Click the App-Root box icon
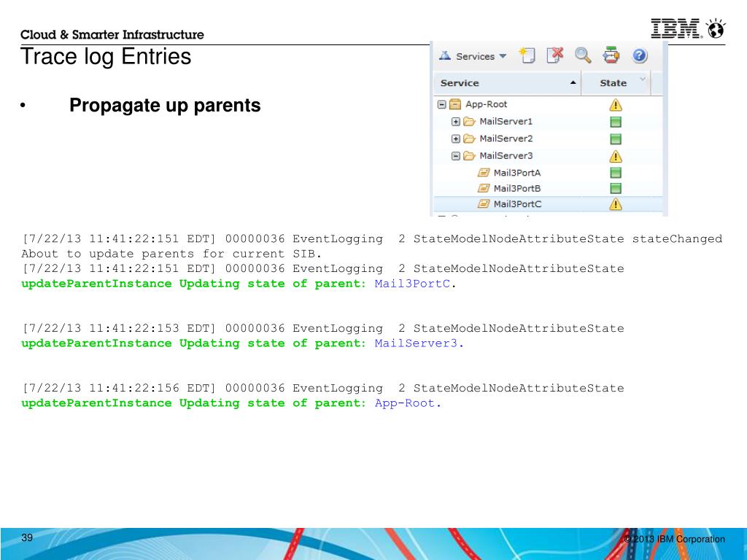This screenshot has width=747, height=560. click(x=455, y=104)
